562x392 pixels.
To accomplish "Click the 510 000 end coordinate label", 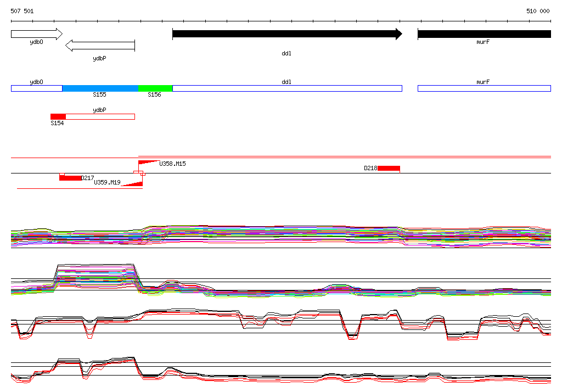I will click(538, 11).
